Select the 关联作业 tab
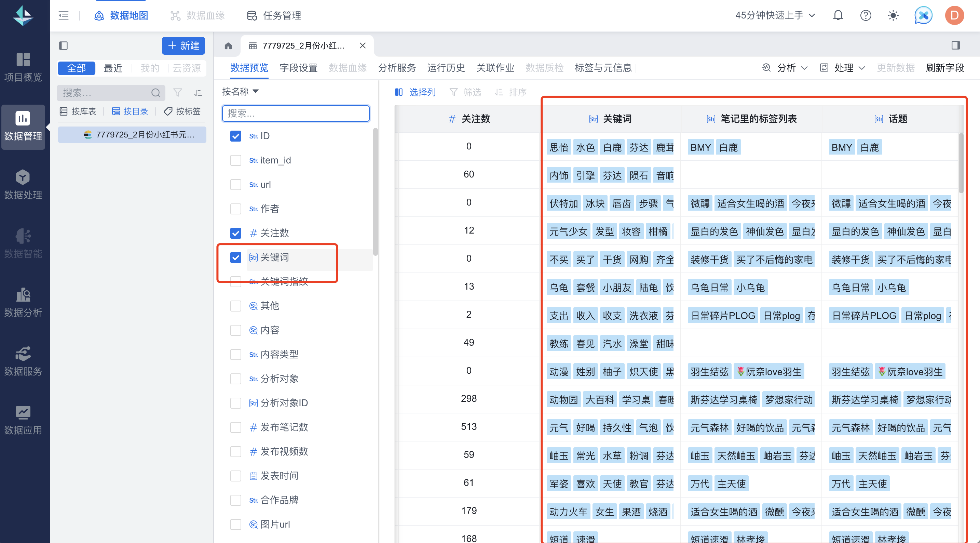980x543 pixels. coord(495,68)
